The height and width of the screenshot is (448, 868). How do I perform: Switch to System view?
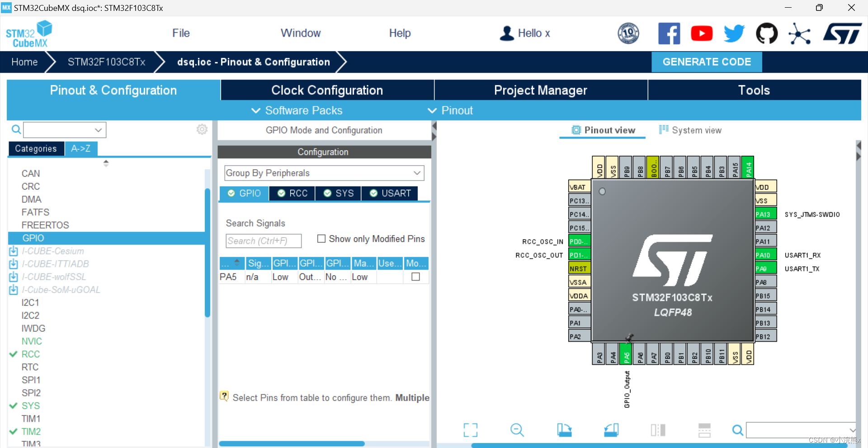tap(690, 130)
